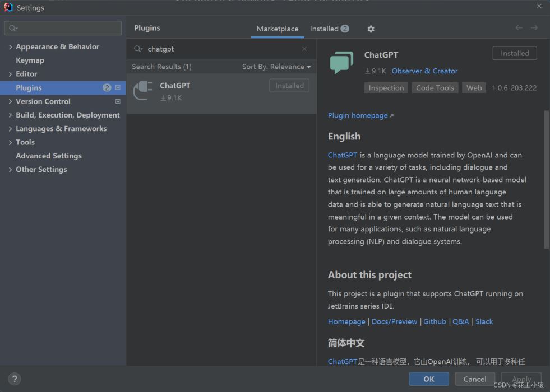Switch to the Installed tab
Screen dimensions: 550x392
329,29
